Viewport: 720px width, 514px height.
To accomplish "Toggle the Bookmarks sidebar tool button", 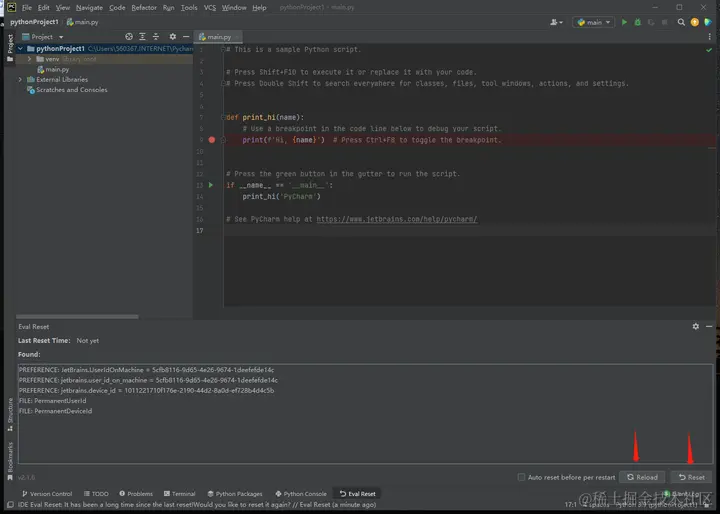I will [10, 461].
